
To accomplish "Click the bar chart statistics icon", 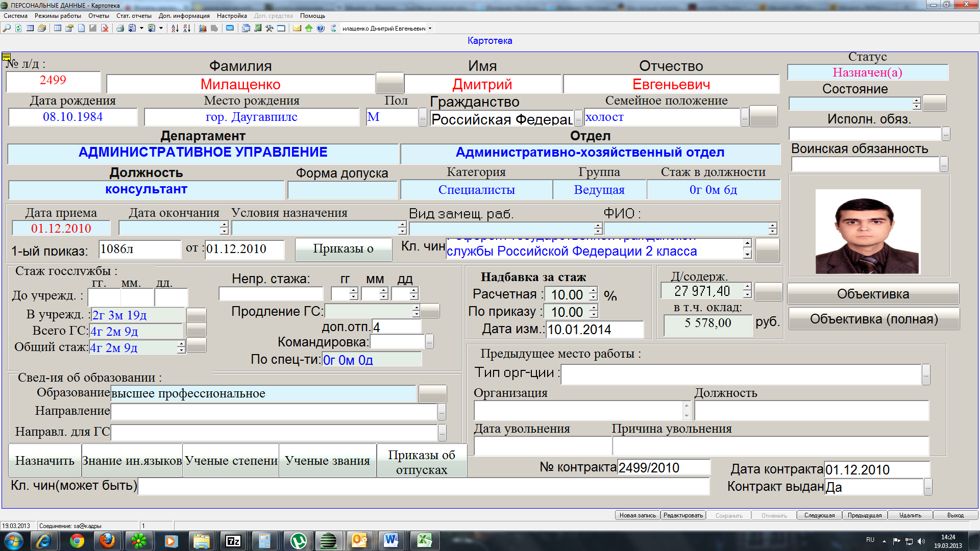I will [203, 28].
